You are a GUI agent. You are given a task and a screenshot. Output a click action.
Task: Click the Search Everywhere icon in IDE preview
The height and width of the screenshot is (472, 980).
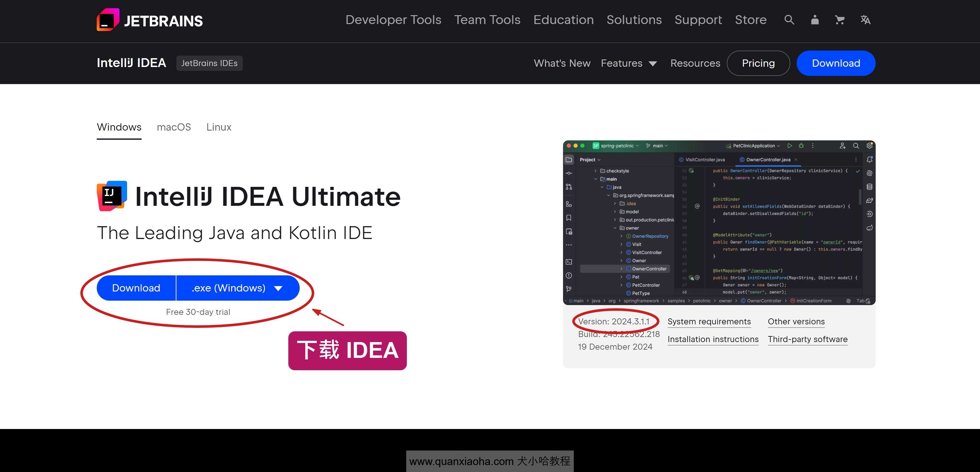856,146
